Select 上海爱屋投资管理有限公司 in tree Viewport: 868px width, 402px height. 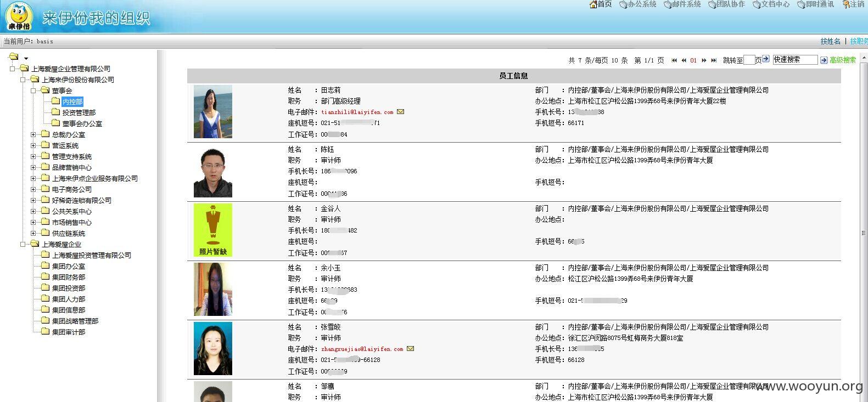[x=92, y=255]
